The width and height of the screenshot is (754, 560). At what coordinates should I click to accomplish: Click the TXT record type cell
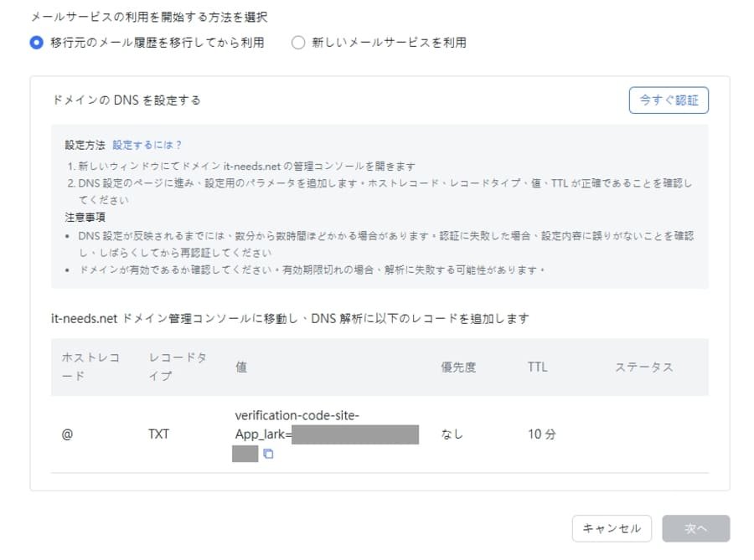(x=158, y=434)
